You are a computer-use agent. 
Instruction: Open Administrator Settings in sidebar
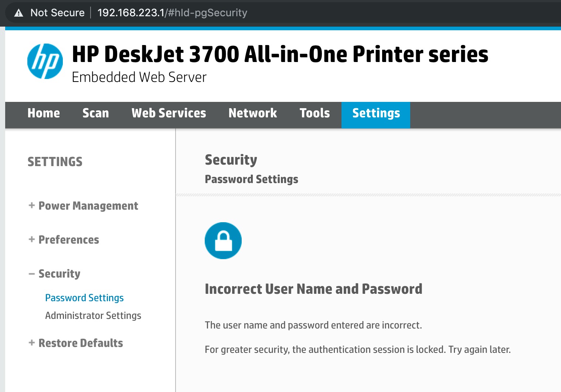tap(93, 316)
